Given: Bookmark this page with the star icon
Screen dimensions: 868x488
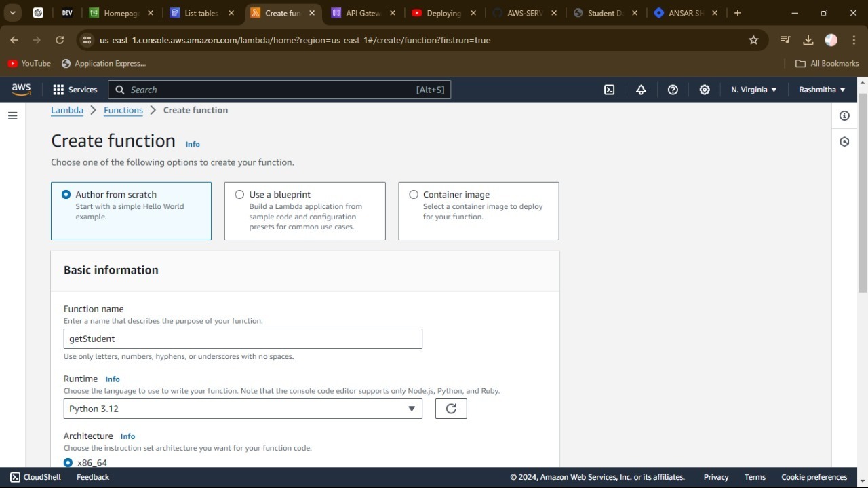Looking at the screenshot, I should (753, 40).
